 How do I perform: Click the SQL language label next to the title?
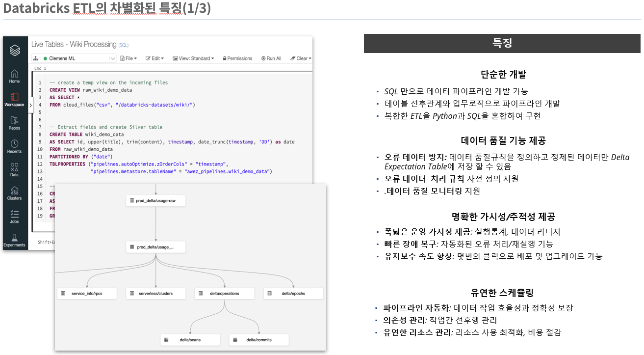(123, 45)
